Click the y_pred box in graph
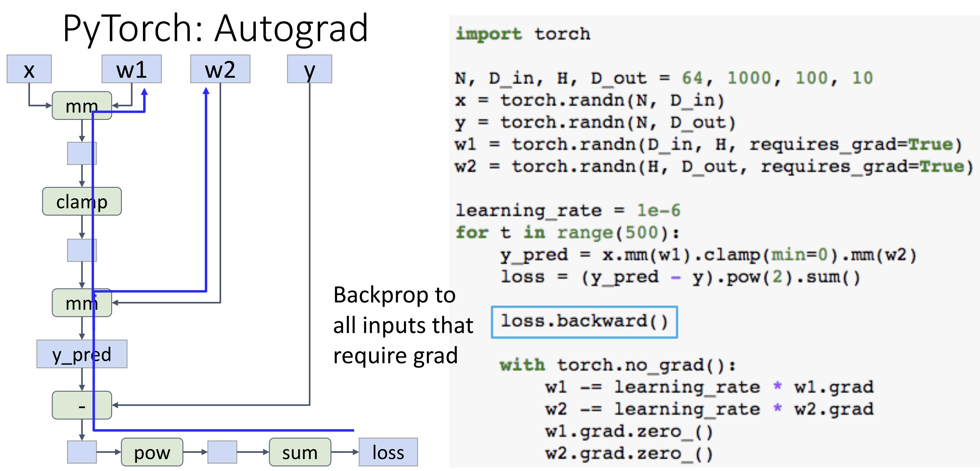 tap(82, 354)
